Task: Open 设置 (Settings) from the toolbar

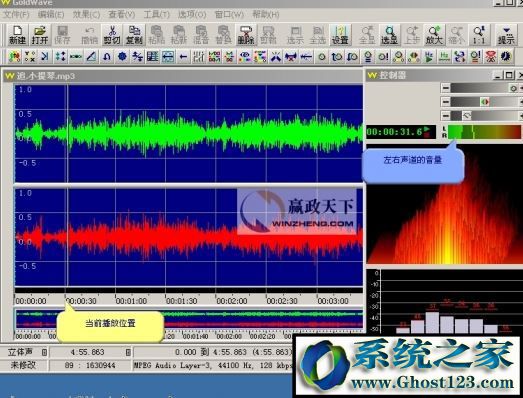Action: click(340, 35)
